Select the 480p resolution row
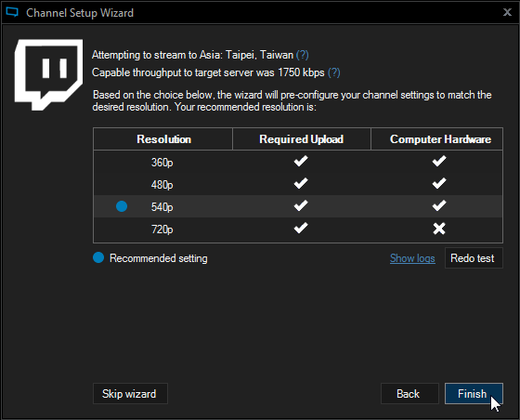This screenshot has height=420, width=520. coord(298,184)
